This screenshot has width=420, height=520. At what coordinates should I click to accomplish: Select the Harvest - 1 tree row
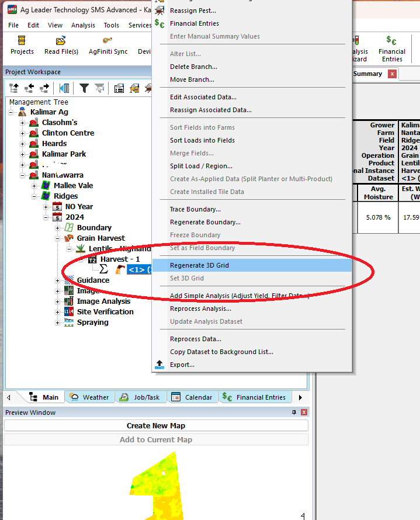point(120,259)
